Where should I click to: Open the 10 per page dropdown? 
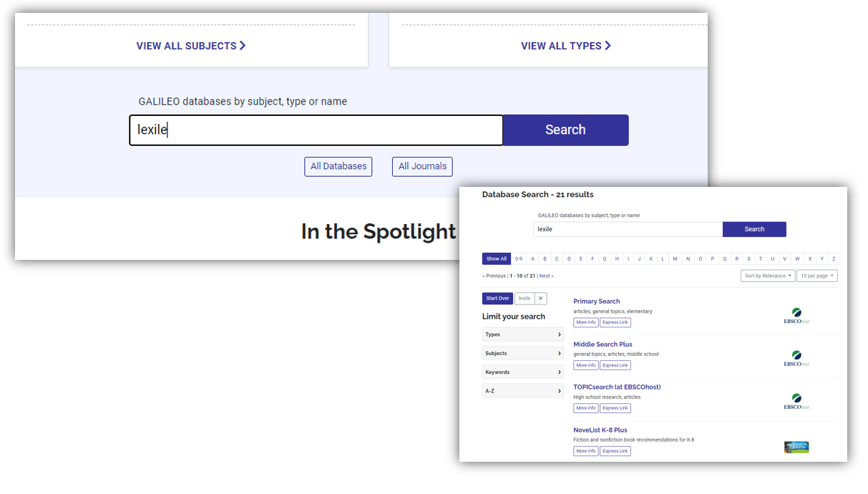tap(816, 276)
